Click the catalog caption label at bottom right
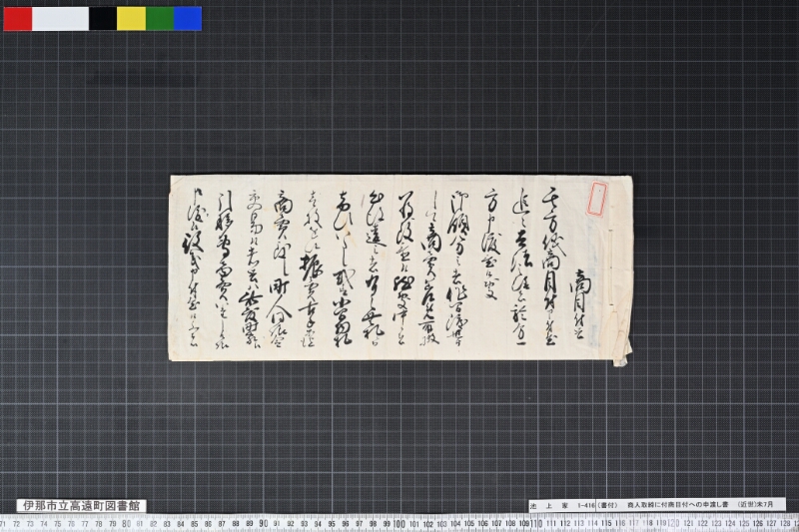 [x=656, y=505]
